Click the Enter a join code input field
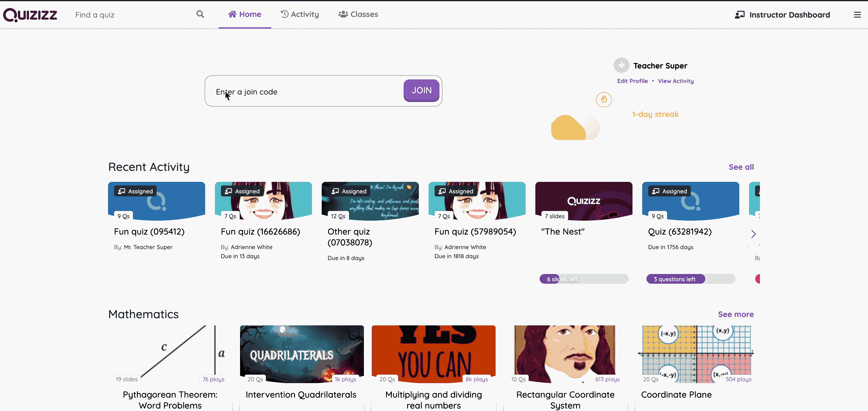The image size is (868, 411). coord(305,91)
